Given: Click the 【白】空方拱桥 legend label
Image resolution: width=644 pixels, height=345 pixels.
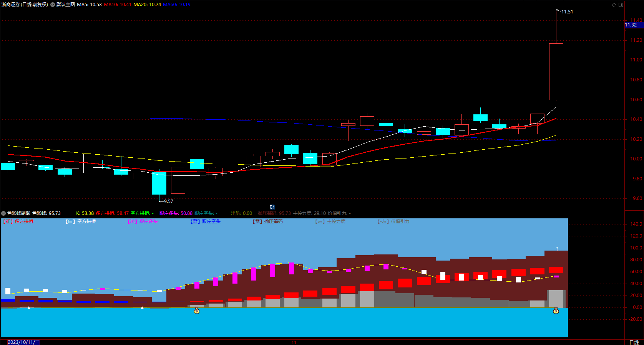Looking at the screenshot, I should (80, 221).
